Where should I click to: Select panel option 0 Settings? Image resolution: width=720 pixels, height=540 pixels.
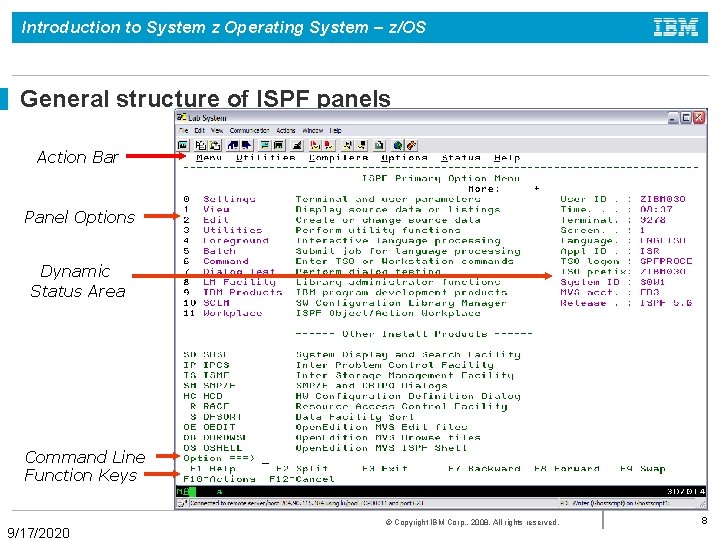coord(219,199)
